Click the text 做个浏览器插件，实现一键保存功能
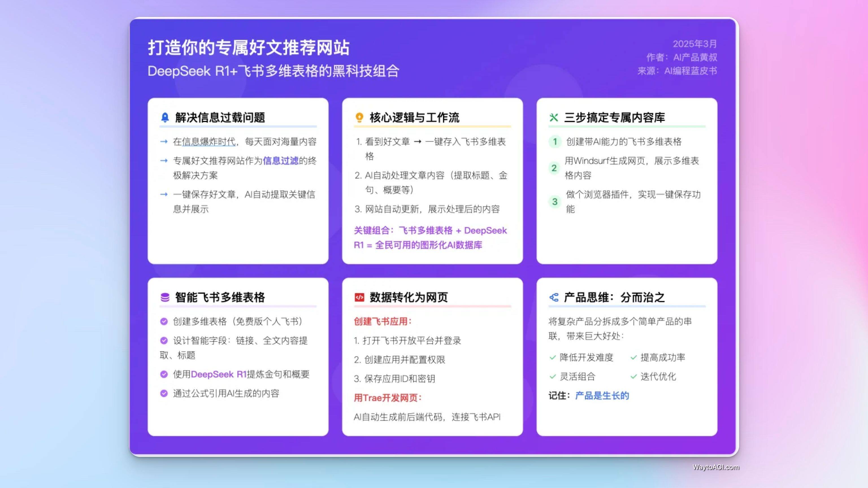Image resolution: width=868 pixels, height=488 pixels. [633, 201]
